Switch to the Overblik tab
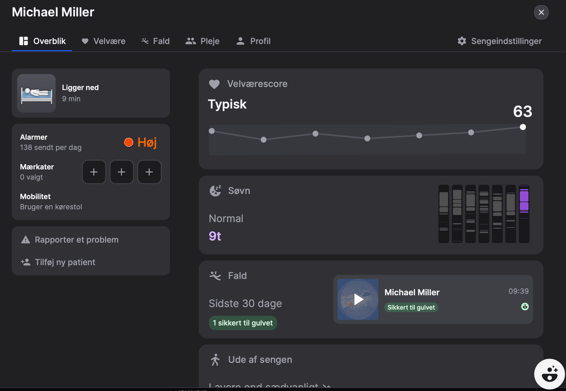The image size is (566, 391). (x=42, y=41)
